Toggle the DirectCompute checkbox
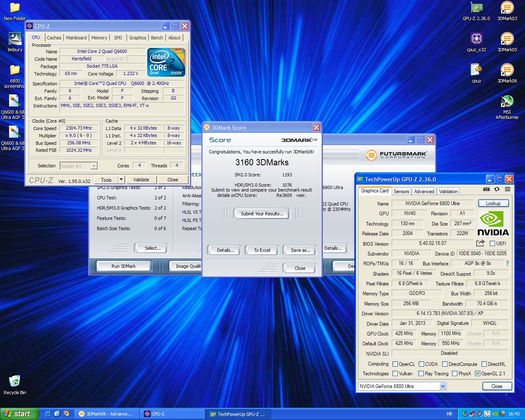525x420 pixels. tap(445, 364)
